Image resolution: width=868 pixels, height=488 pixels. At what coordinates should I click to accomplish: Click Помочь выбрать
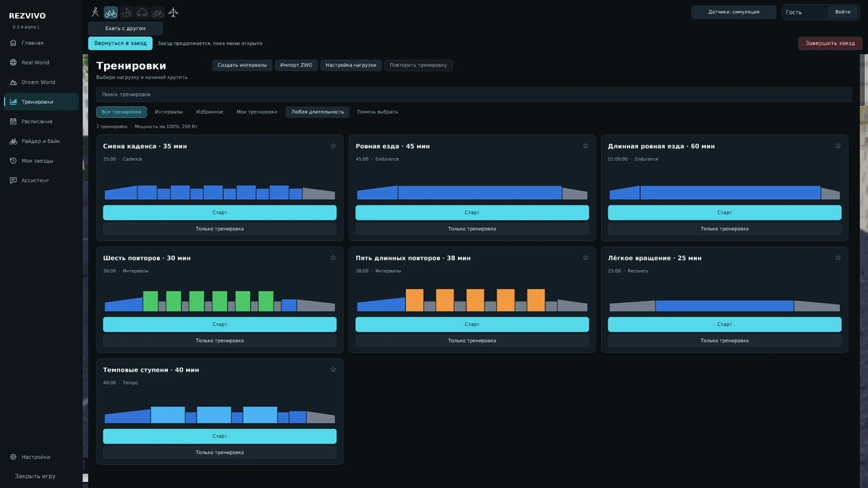378,112
